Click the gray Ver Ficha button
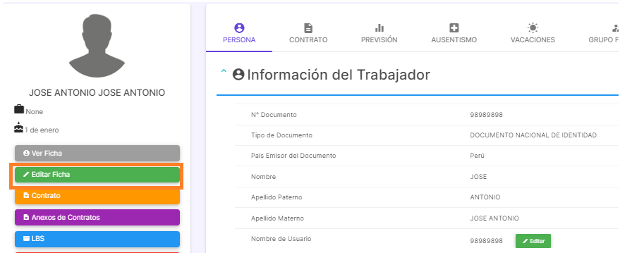 [x=97, y=153]
